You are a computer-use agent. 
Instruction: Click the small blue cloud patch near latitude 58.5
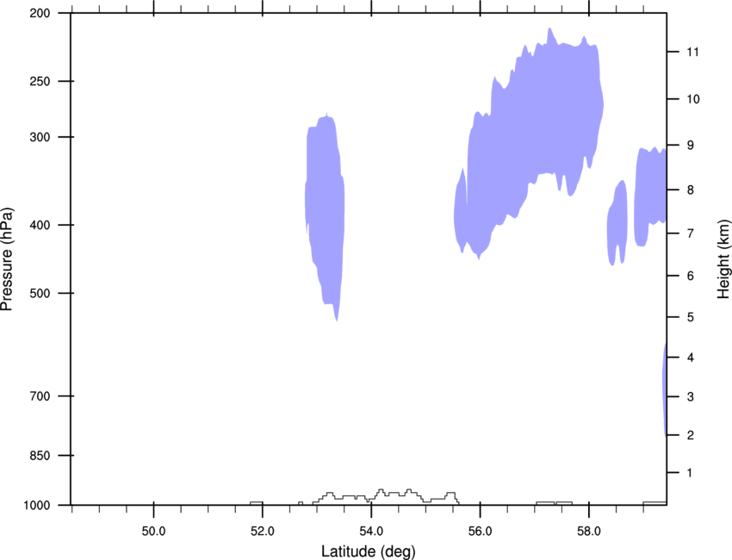tap(617, 224)
